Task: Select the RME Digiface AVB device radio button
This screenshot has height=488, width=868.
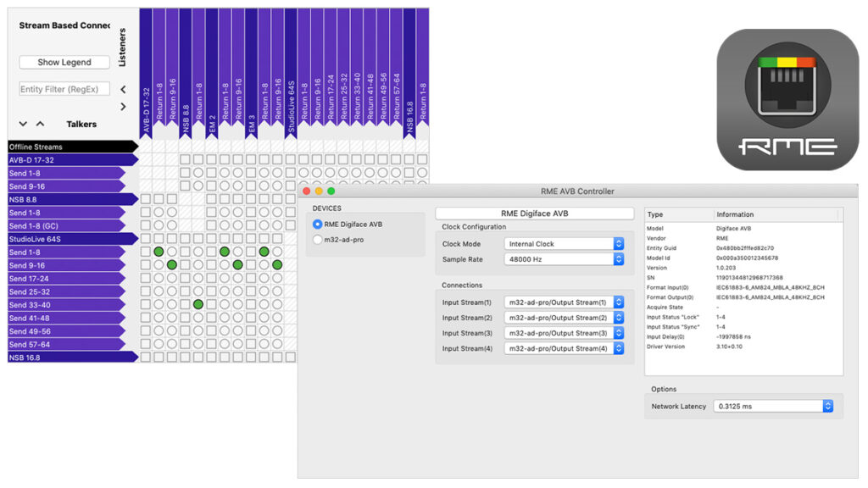Action: [318, 225]
